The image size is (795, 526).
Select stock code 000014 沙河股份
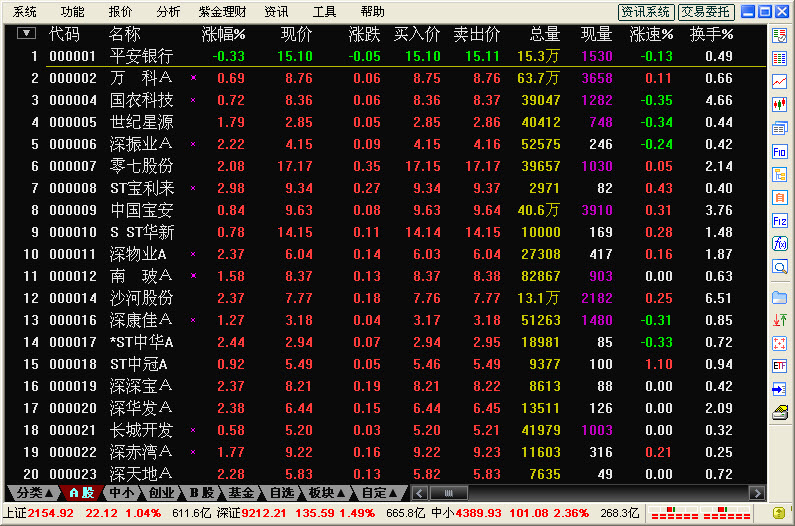385,298
